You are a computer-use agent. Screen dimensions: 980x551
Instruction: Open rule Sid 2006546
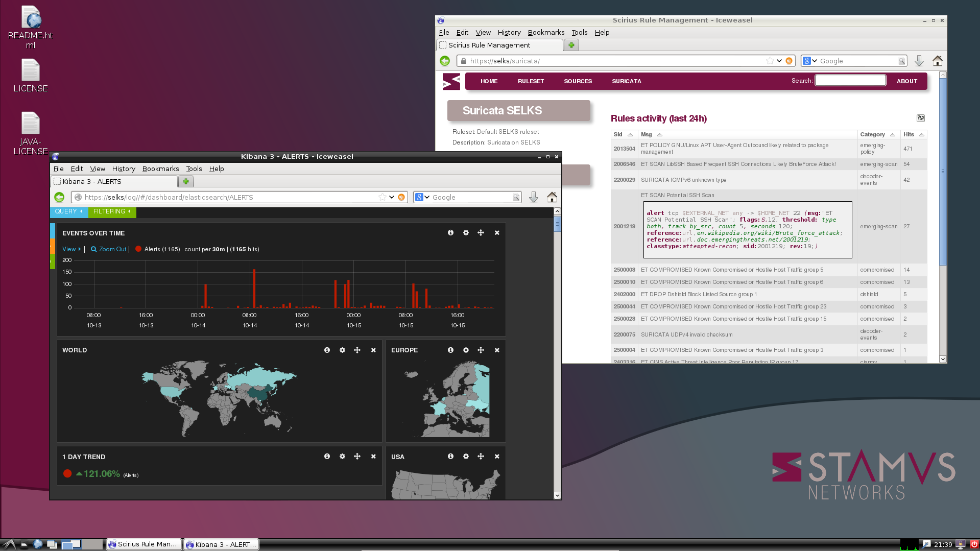624,164
